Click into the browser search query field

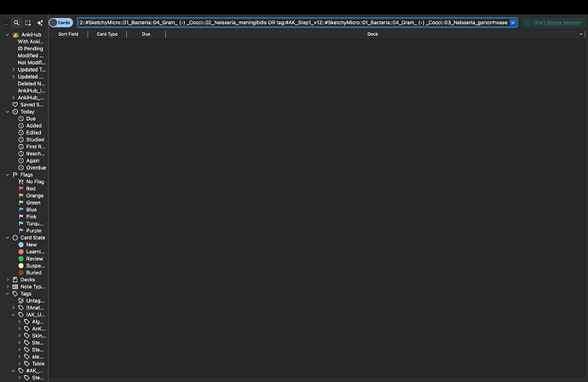point(294,22)
